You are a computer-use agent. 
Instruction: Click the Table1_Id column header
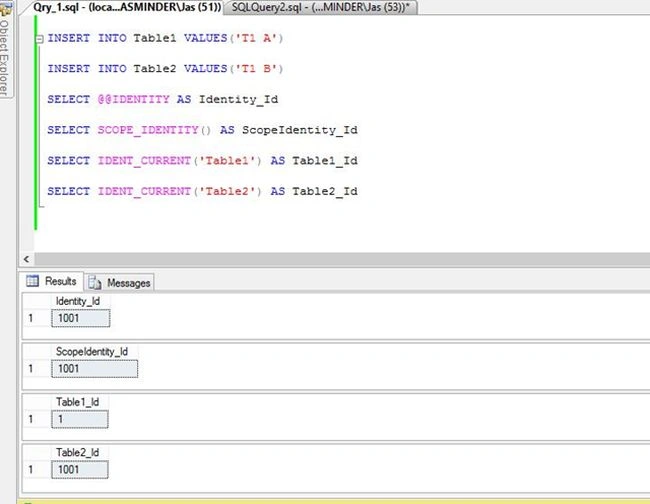(80, 402)
